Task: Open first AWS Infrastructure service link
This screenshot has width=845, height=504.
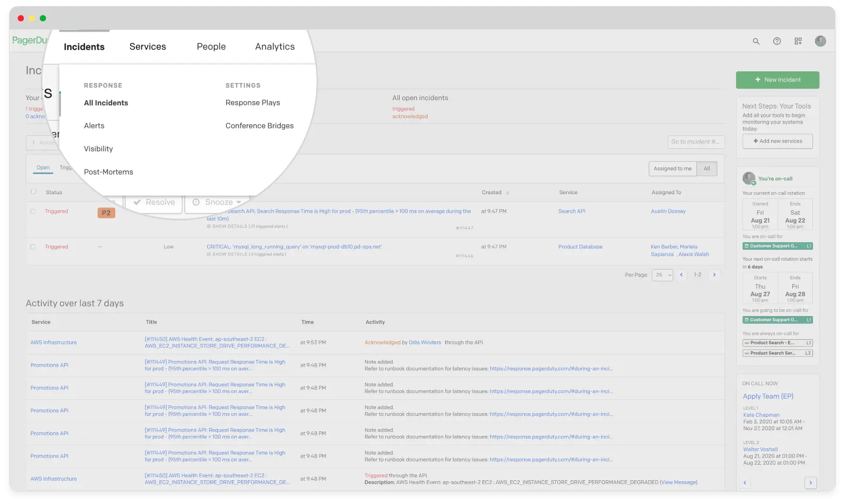Action: click(x=54, y=342)
